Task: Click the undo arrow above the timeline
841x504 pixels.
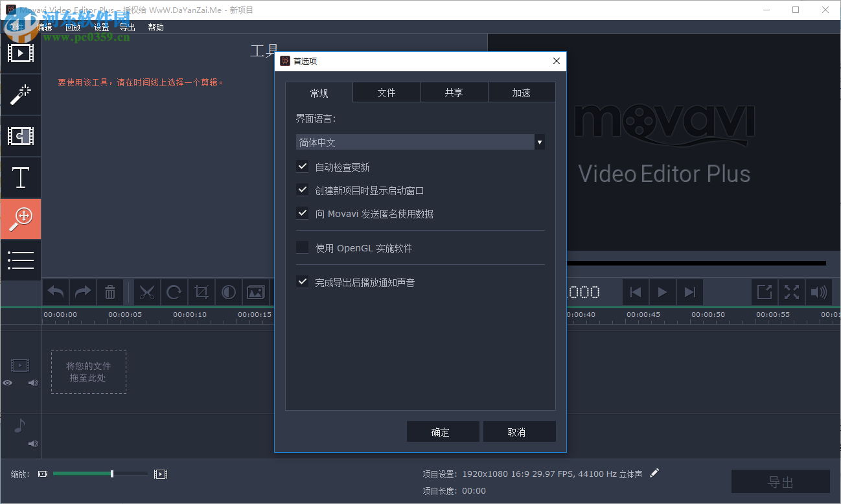Action: 55,292
